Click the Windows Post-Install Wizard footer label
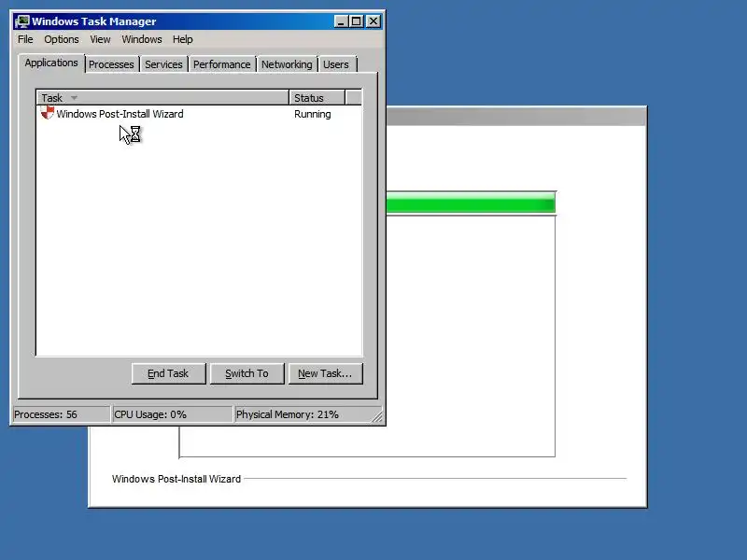747x560 pixels. 176,479
